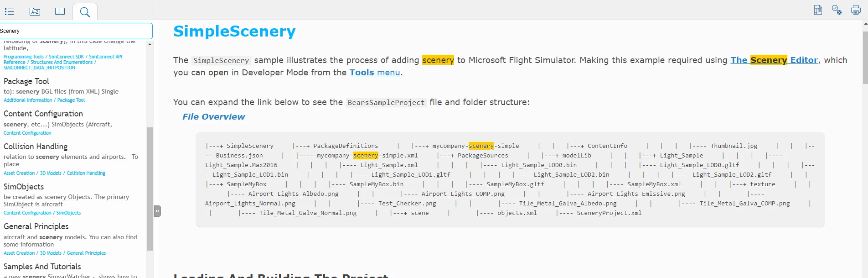Image resolution: width=868 pixels, height=278 pixels.
Task: Click Airport_Lights_Emissive.png in the file tree
Action: 636,194
